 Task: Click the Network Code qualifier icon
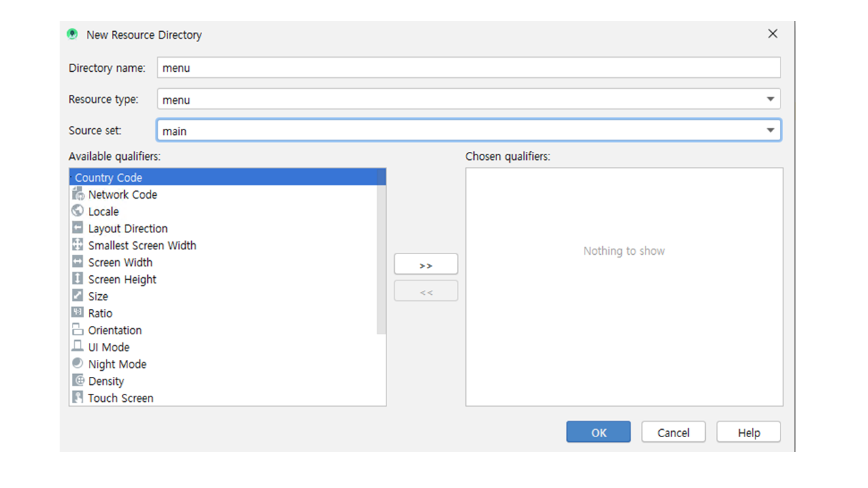[x=77, y=194]
